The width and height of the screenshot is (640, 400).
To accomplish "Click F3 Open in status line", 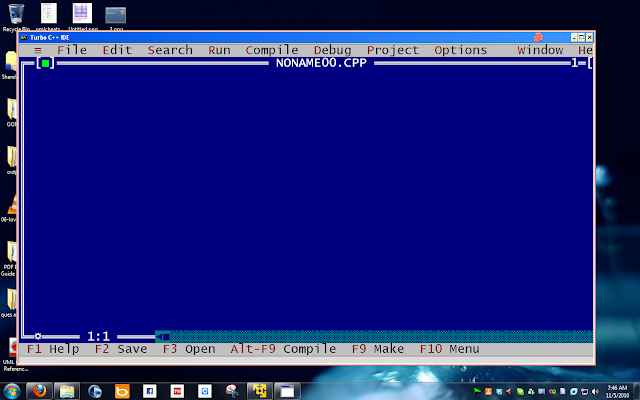I will pos(189,349).
